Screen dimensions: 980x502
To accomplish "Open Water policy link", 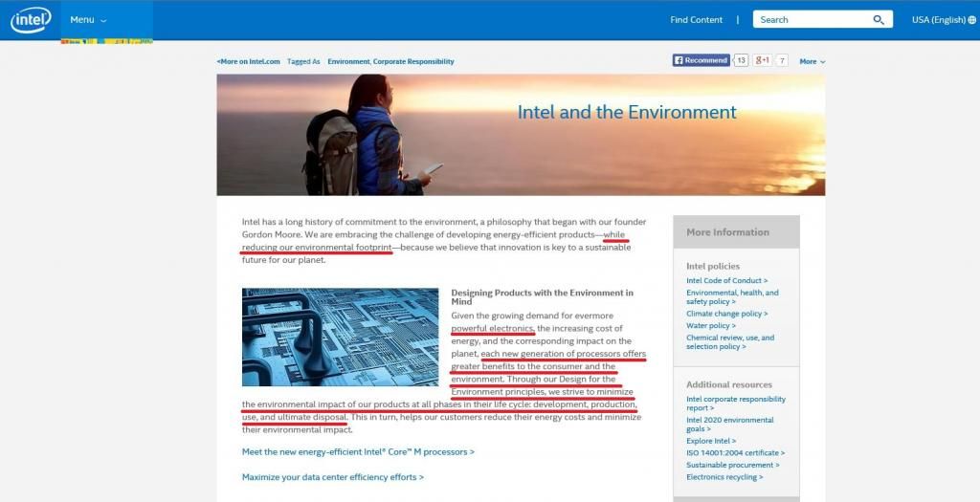I will coord(711,326).
